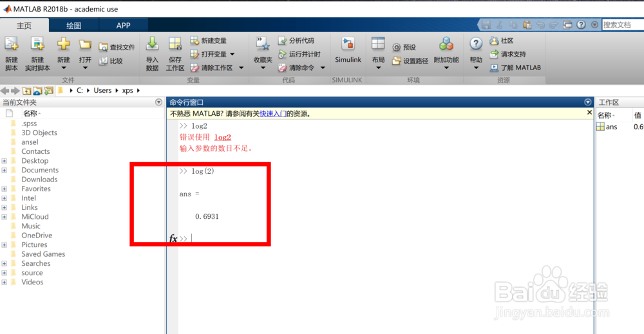Click the xps path segment

(x=128, y=90)
